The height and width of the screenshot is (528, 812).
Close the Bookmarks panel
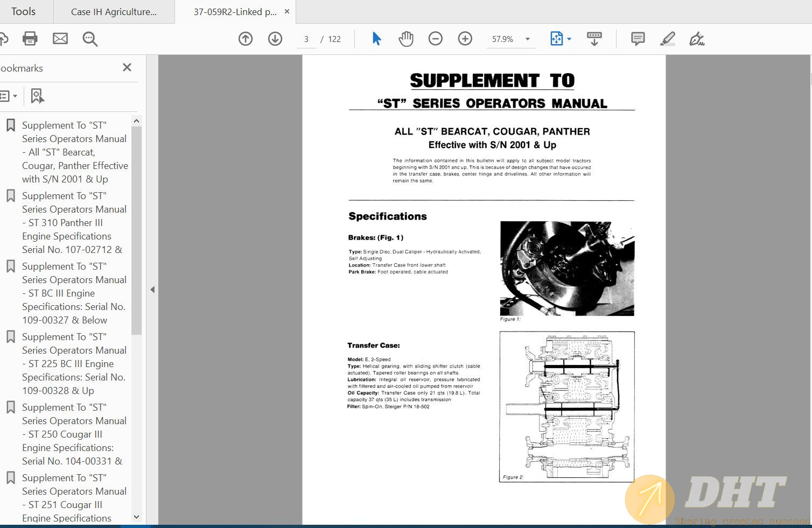127,67
